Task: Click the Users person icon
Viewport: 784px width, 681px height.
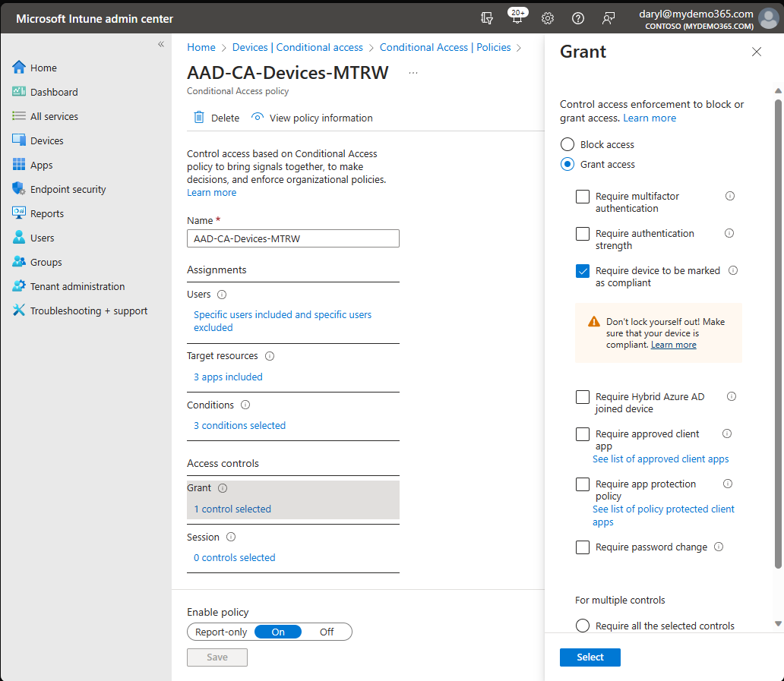Action: point(19,238)
